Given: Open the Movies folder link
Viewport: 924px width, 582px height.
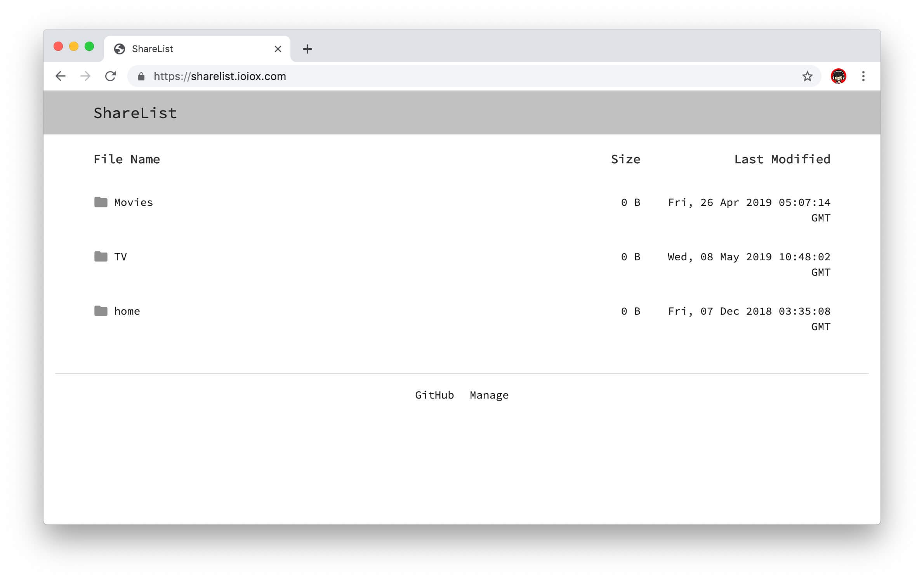Looking at the screenshot, I should click(134, 202).
